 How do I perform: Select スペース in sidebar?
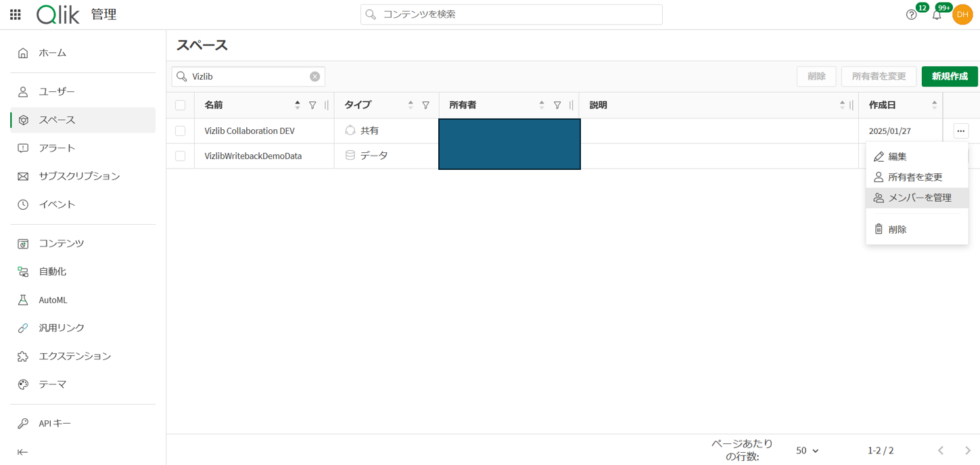click(x=83, y=120)
